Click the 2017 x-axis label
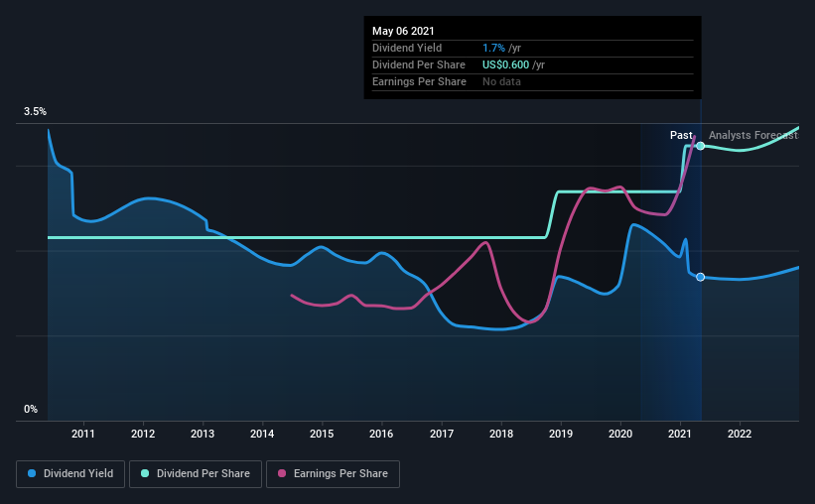Image resolution: width=815 pixels, height=504 pixels. (442, 434)
